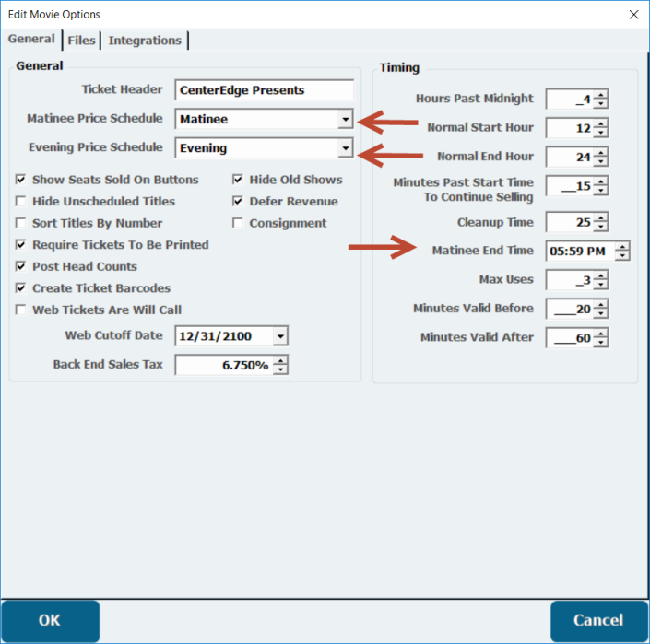Increase the Matinee End Time value
The width and height of the screenshot is (650, 644).
(x=623, y=246)
